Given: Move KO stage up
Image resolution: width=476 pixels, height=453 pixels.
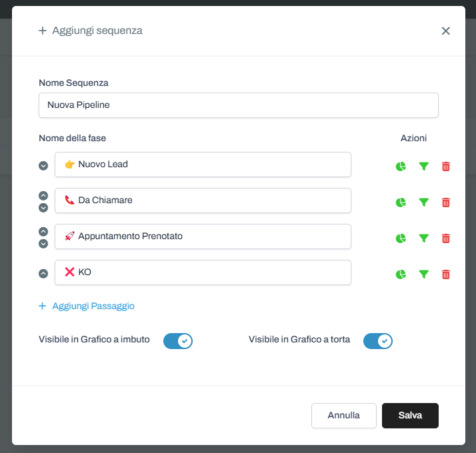Looking at the screenshot, I should click(43, 273).
